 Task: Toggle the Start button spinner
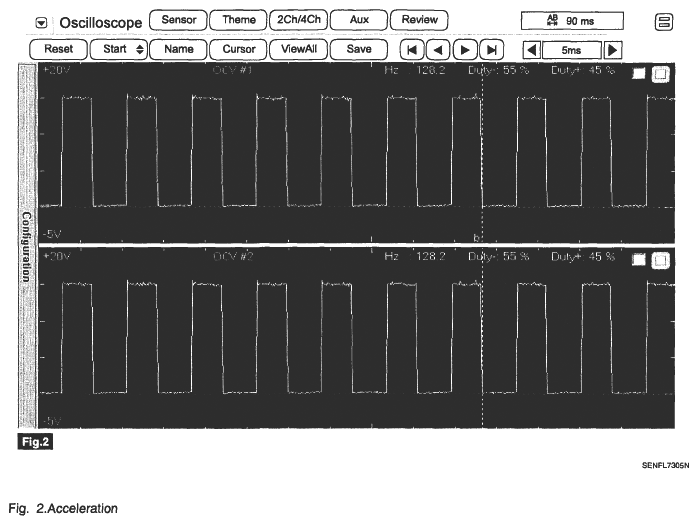[118, 48]
